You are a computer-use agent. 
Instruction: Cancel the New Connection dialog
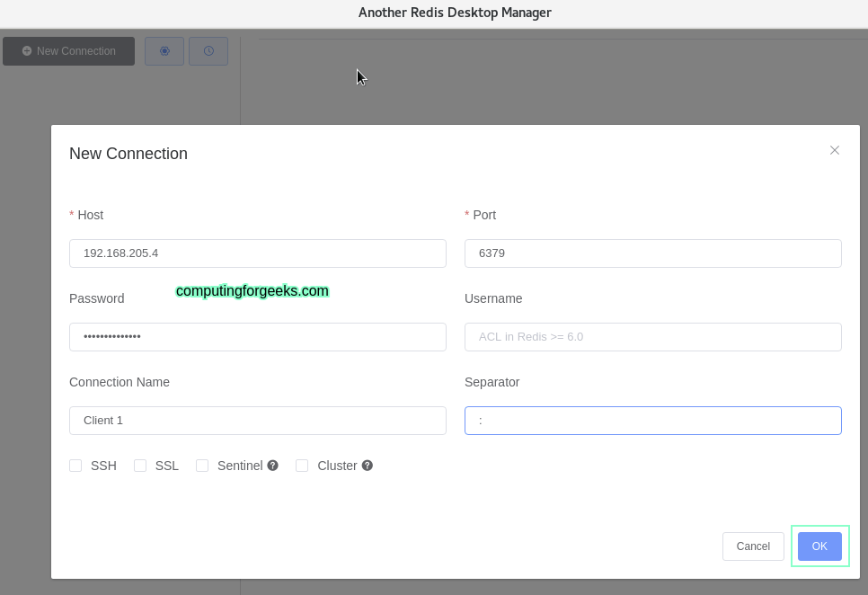click(x=753, y=546)
